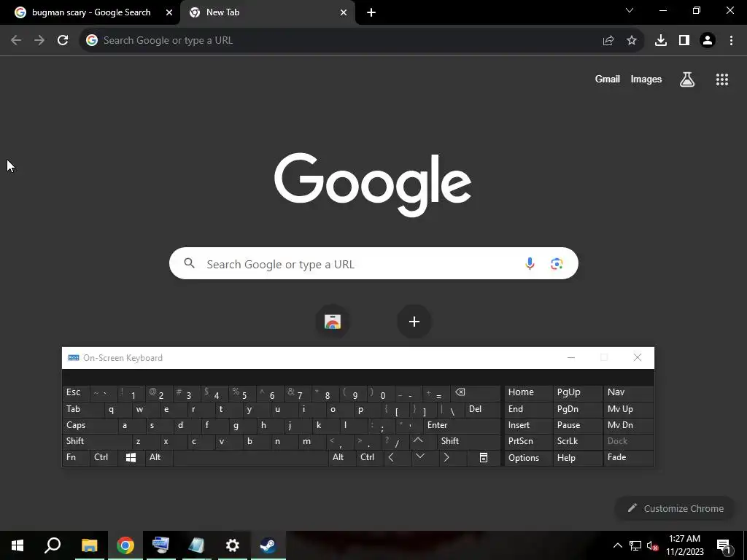Open Steam from the taskbar
Viewport: 747px width, 560px height.
pos(268,545)
